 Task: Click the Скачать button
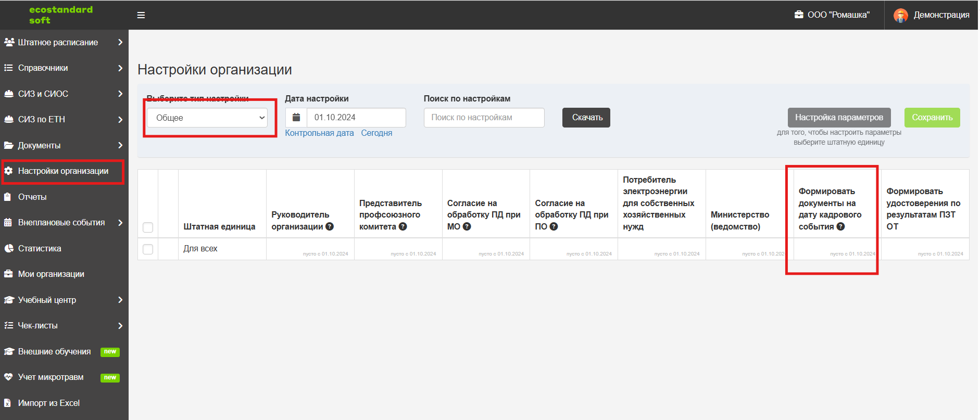(586, 118)
